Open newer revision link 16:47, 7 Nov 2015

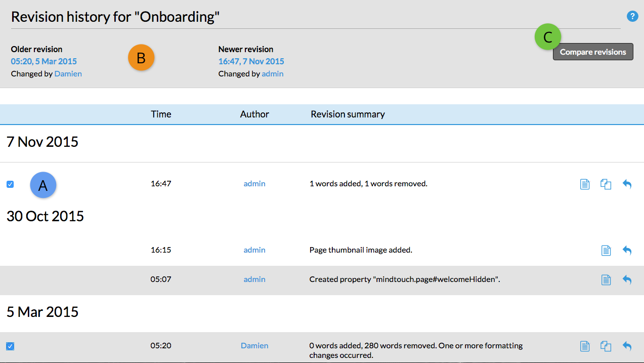251,61
